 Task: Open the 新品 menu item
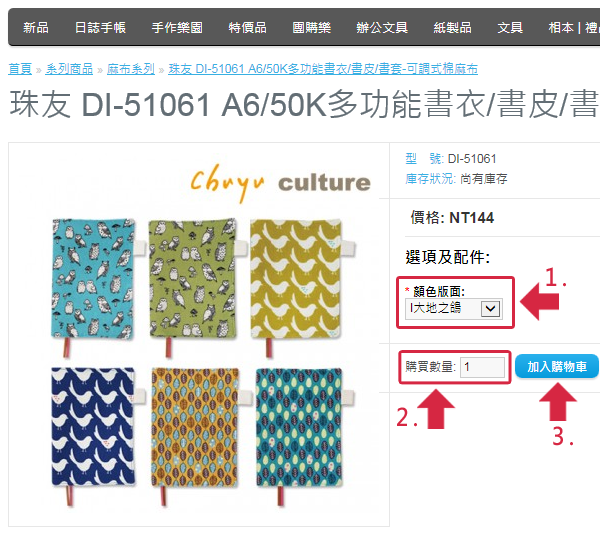click(36, 28)
